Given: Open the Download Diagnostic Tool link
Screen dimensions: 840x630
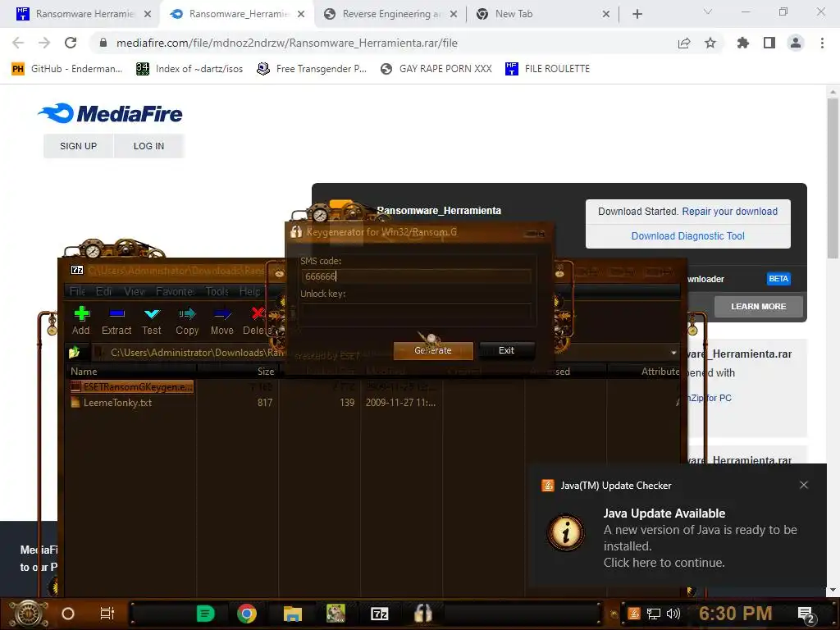Looking at the screenshot, I should point(688,235).
